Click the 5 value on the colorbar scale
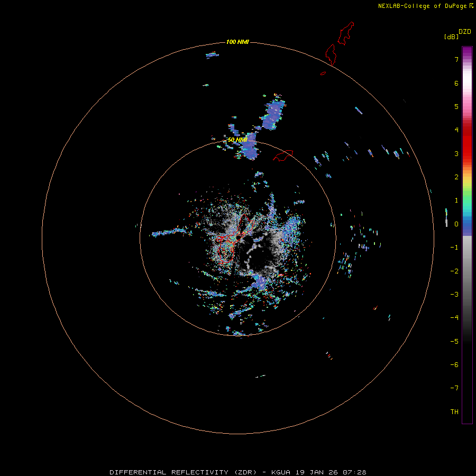 (456, 106)
